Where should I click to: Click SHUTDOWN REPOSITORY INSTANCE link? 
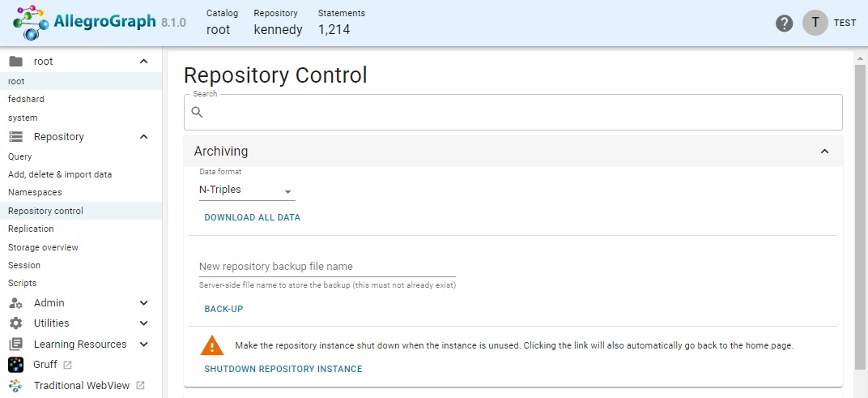tap(283, 369)
